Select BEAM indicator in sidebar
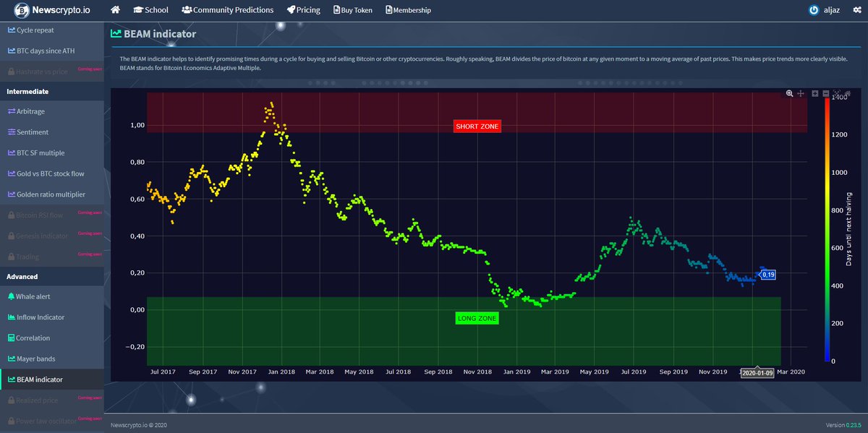 [x=52, y=379]
